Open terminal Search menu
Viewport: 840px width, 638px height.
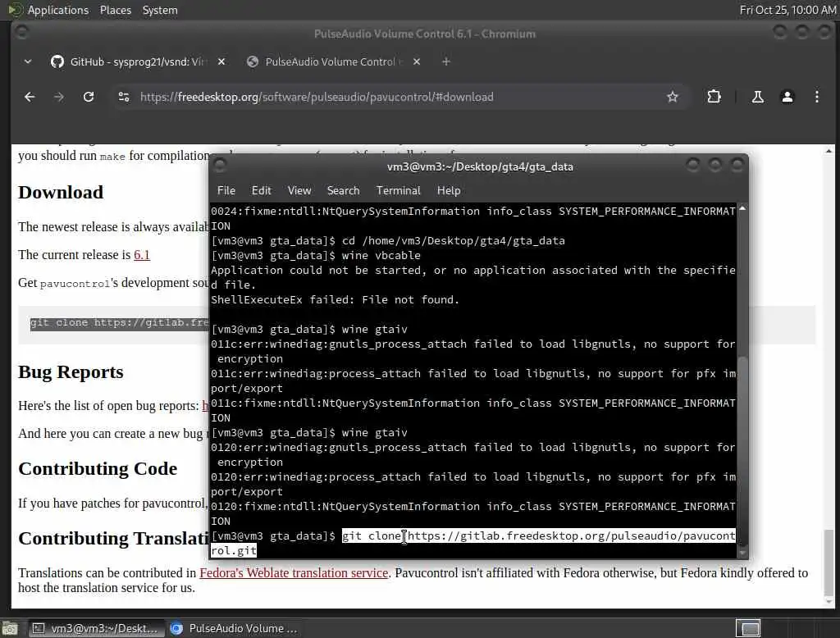click(344, 191)
